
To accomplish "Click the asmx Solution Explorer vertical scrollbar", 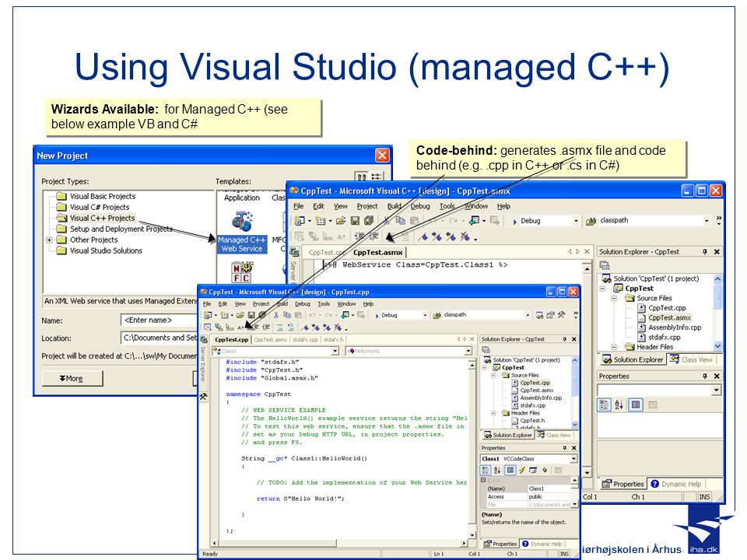I will (x=717, y=312).
